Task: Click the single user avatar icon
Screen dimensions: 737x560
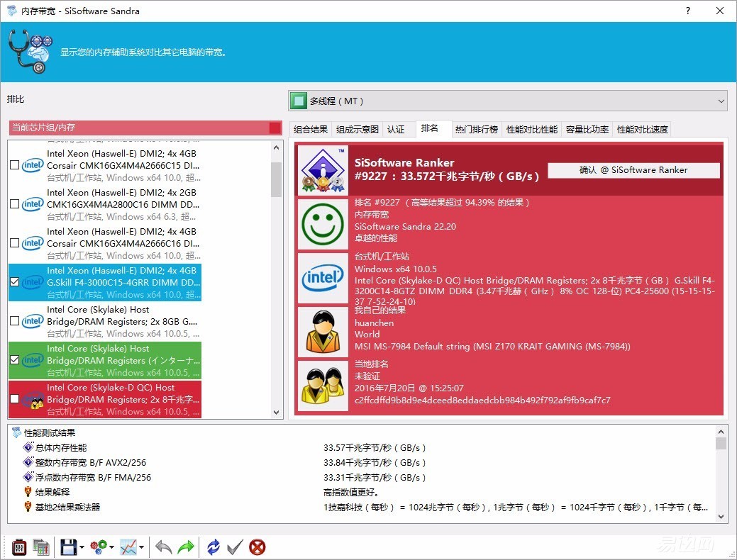Action: tap(323, 332)
